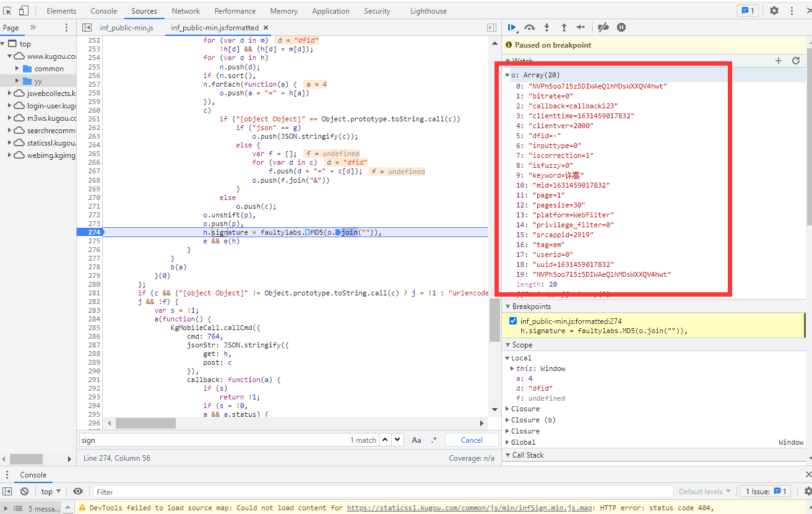Image resolution: width=812 pixels, height=514 pixels.
Task: Open the console drawer three-dot menu
Action: point(7,475)
